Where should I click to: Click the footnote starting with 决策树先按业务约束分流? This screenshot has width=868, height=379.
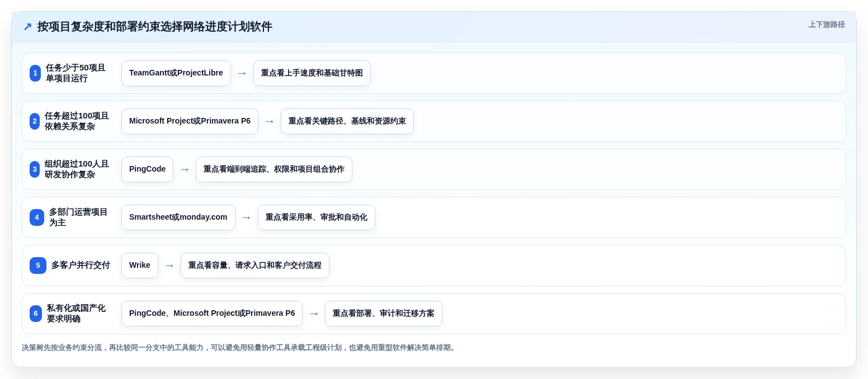239,348
